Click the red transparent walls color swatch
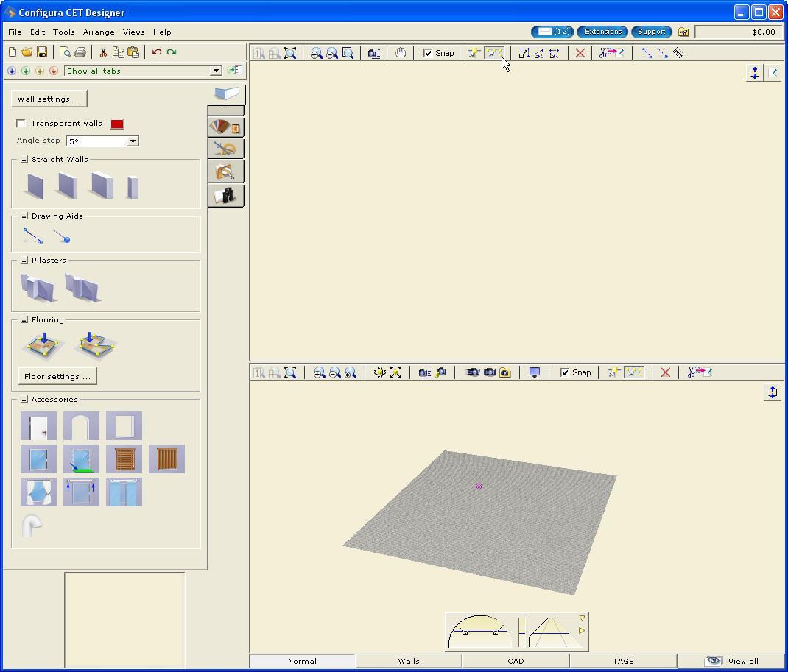This screenshot has height=672, width=788. (x=117, y=124)
